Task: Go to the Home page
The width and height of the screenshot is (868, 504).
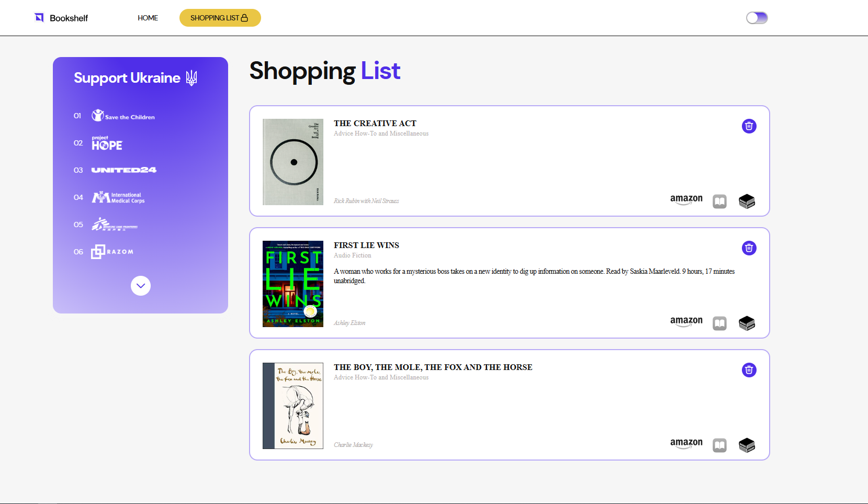Action: (x=148, y=18)
